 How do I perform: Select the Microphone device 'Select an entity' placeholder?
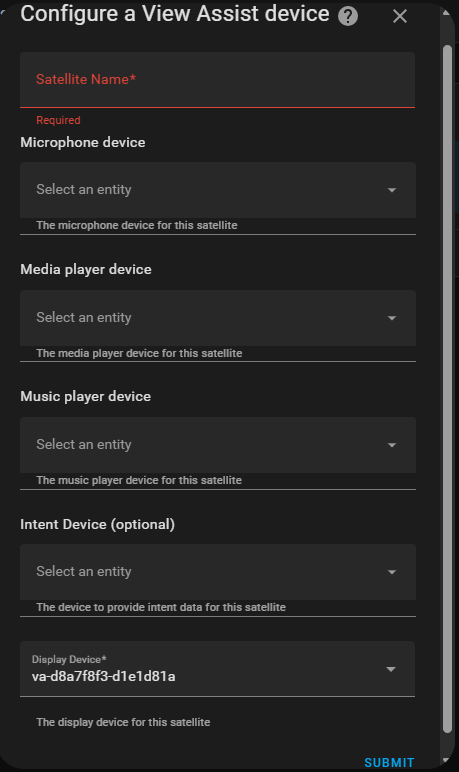84,190
